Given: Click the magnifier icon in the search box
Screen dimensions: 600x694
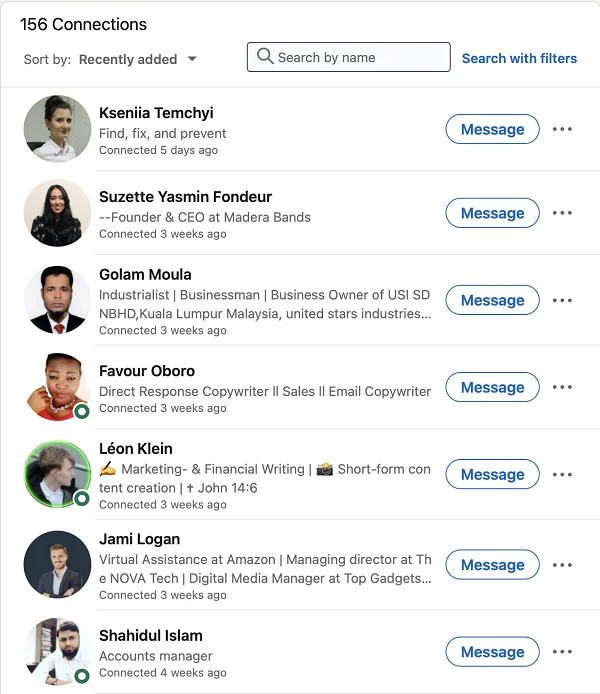Looking at the screenshot, I should point(265,57).
